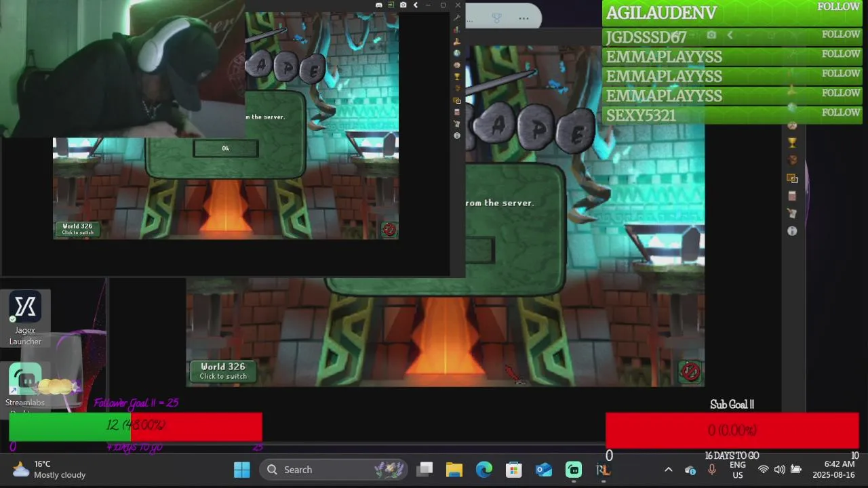Open Task View on taskbar
868x488 pixels.
[425, 470]
